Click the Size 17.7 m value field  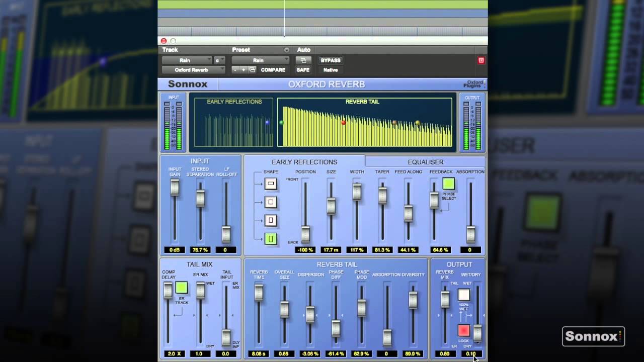point(331,250)
